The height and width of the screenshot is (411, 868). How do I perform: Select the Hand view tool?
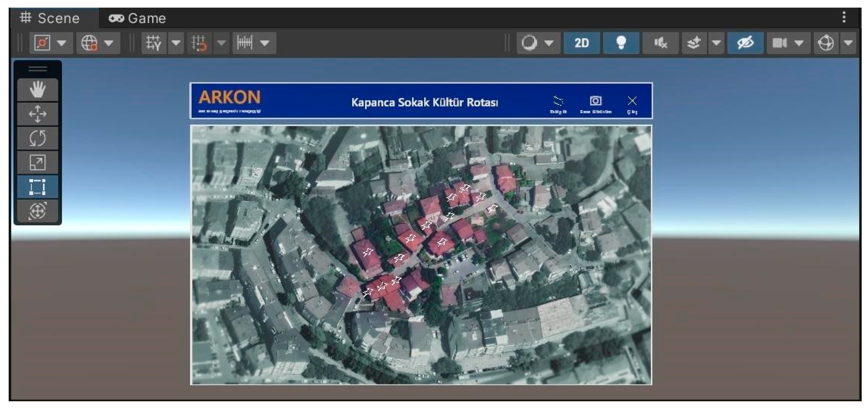click(37, 90)
